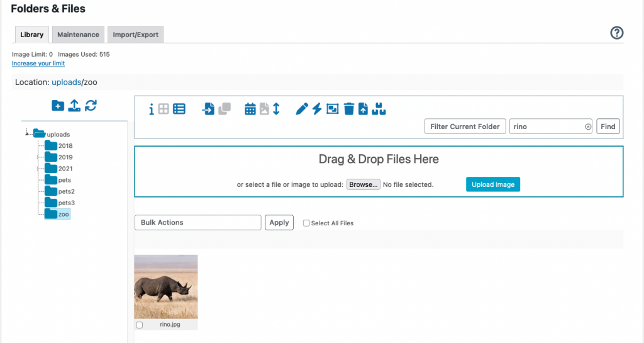Select the 2018 folder
Image resolution: width=644 pixels, height=343 pixels.
(x=58, y=145)
